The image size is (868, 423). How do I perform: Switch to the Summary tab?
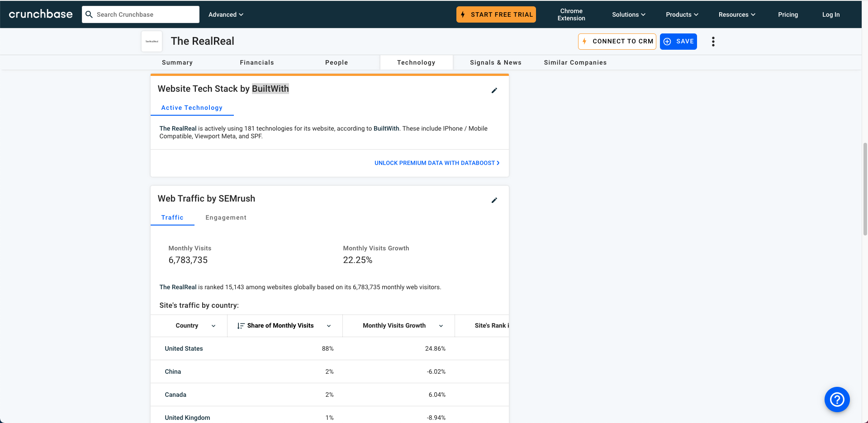[177, 62]
